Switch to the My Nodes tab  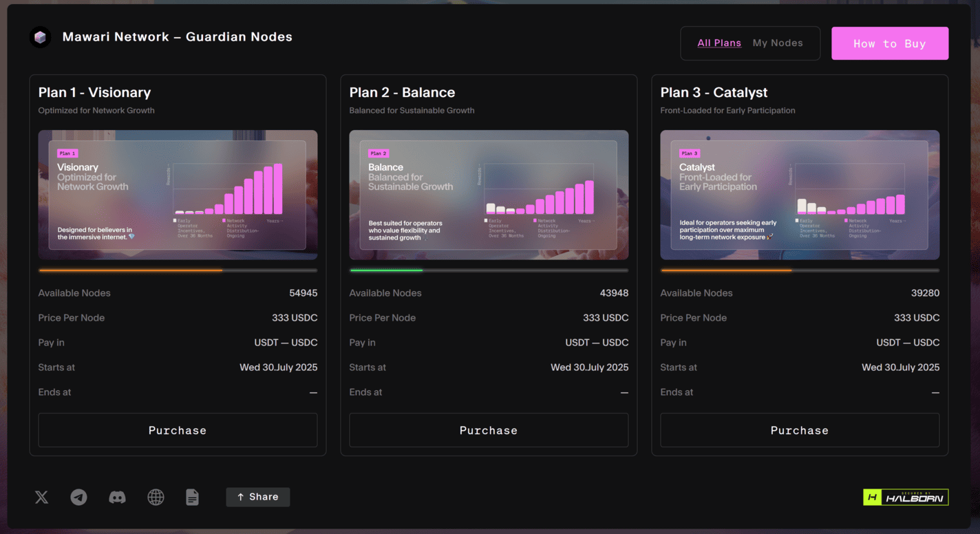778,43
